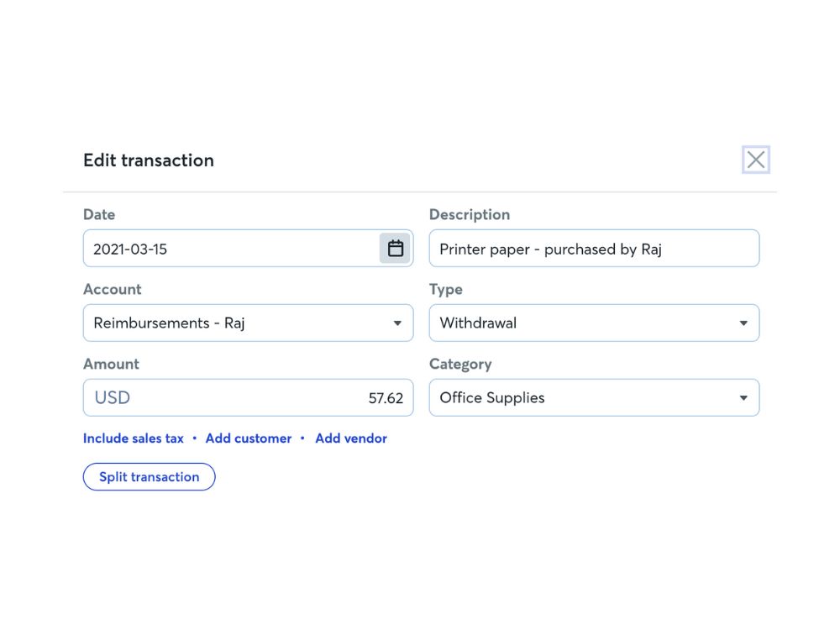Click the USD currency prefix in Amount
This screenshot has height=630, width=840.
pyautogui.click(x=112, y=397)
